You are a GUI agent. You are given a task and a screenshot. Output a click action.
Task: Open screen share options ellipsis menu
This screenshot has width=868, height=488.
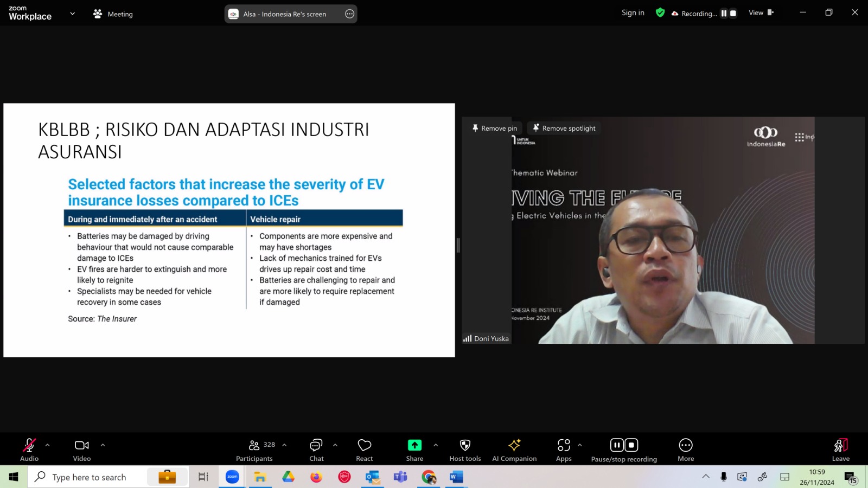[x=350, y=14]
